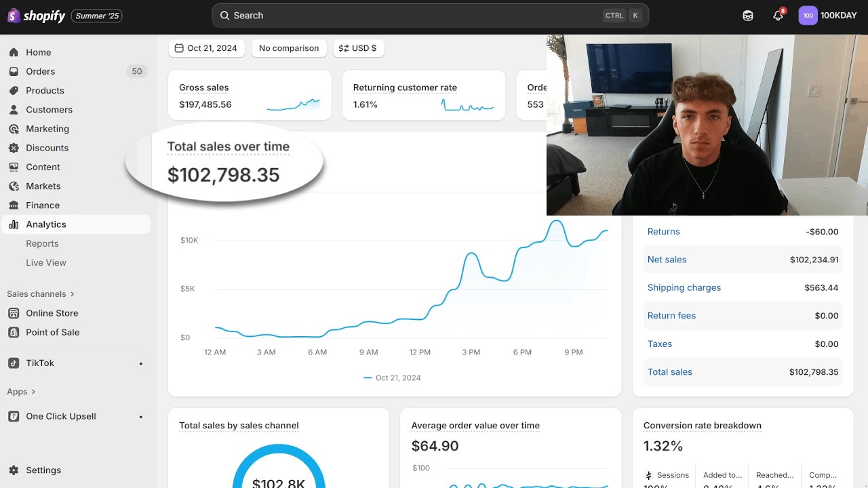The height and width of the screenshot is (488, 868).
Task: Open Conversion rate breakdown report
Action: pyautogui.click(x=703, y=426)
